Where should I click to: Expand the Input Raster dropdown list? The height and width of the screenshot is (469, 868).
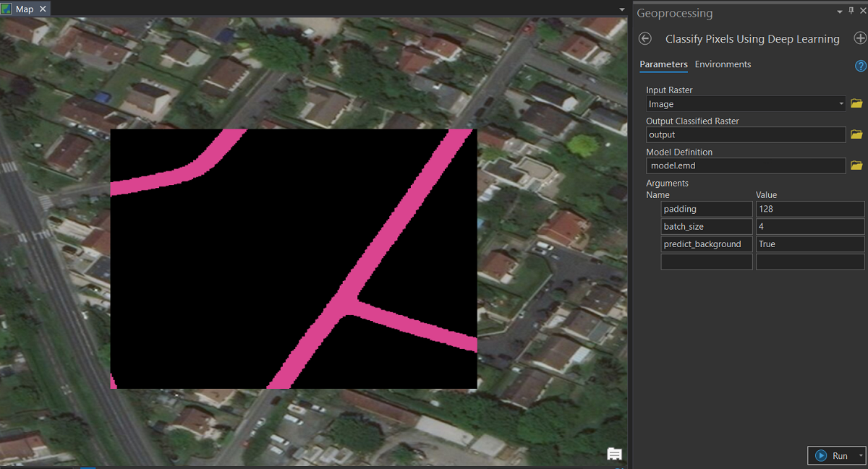841,104
